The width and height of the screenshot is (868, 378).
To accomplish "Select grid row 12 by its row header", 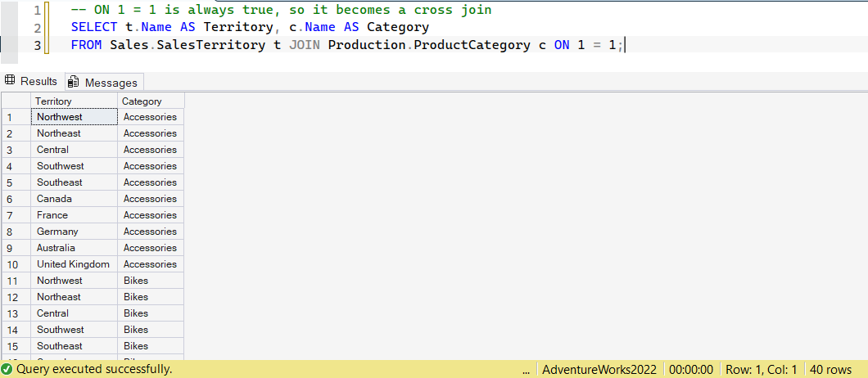I will click(x=16, y=297).
